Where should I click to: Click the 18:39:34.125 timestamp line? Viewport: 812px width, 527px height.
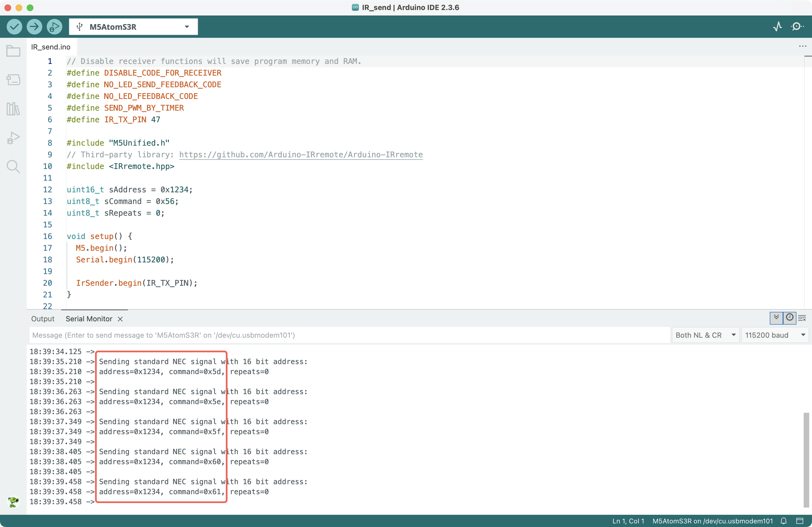click(62, 351)
